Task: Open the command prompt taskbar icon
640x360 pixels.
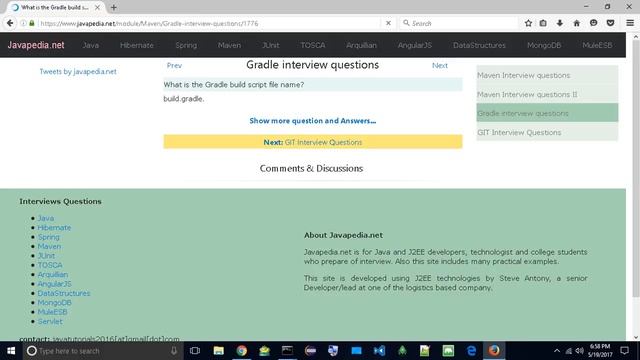Action: (x=287, y=351)
